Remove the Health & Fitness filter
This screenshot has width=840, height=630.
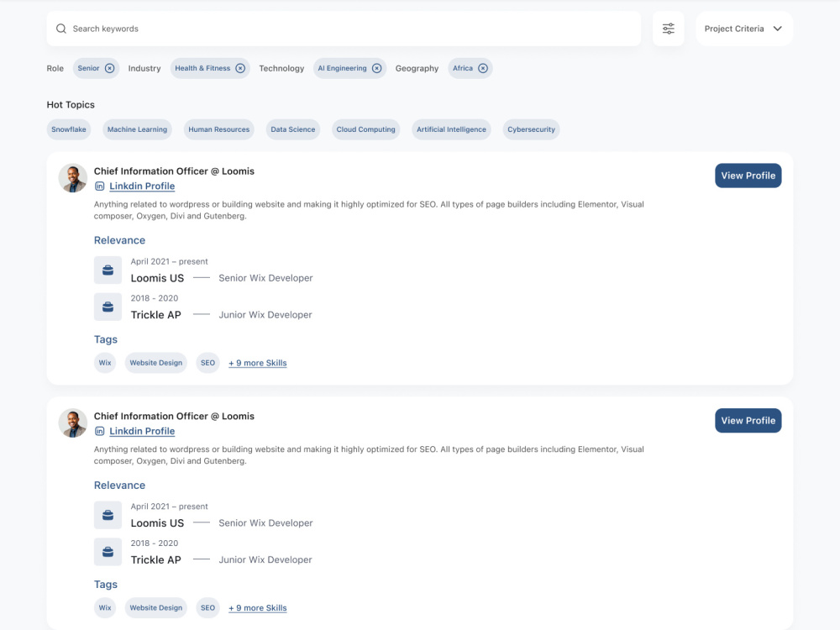(x=240, y=68)
